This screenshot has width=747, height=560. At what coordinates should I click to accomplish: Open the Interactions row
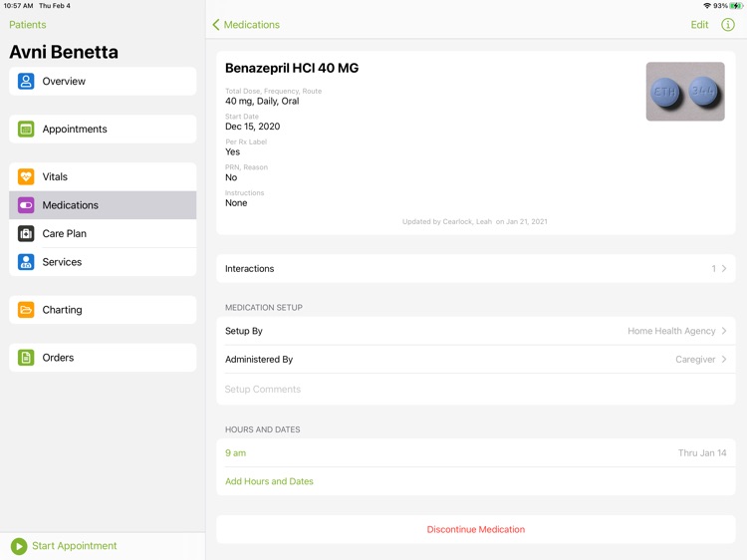point(475,269)
